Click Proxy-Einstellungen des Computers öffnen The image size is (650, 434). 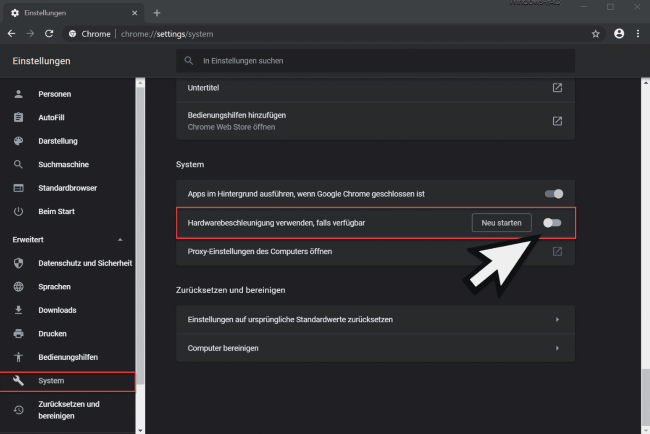tap(260, 252)
